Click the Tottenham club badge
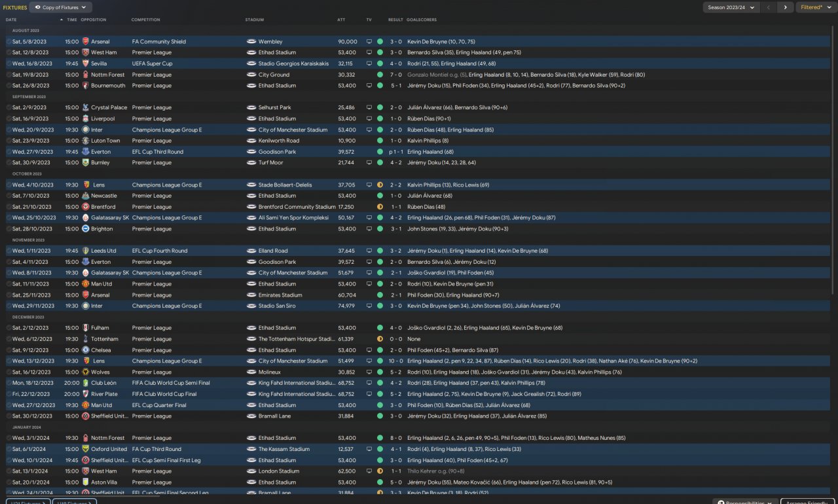The width and height of the screenshot is (838, 504). click(x=86, y=339)
